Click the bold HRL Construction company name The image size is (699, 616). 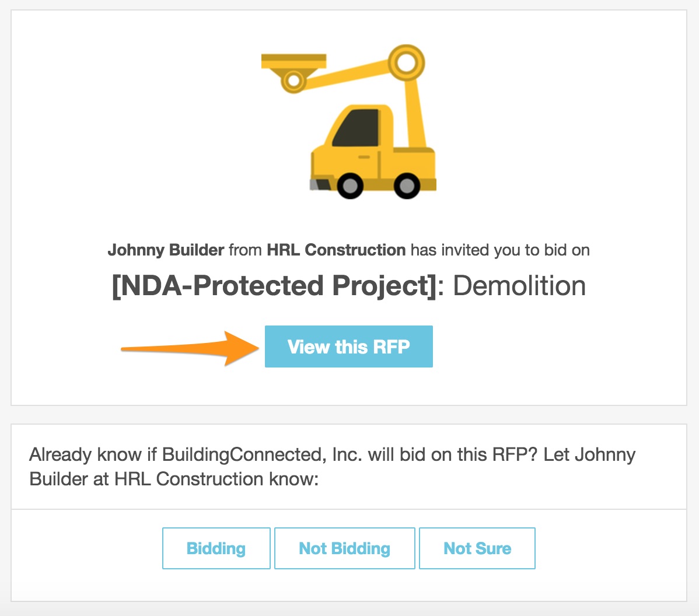[336, 250]
